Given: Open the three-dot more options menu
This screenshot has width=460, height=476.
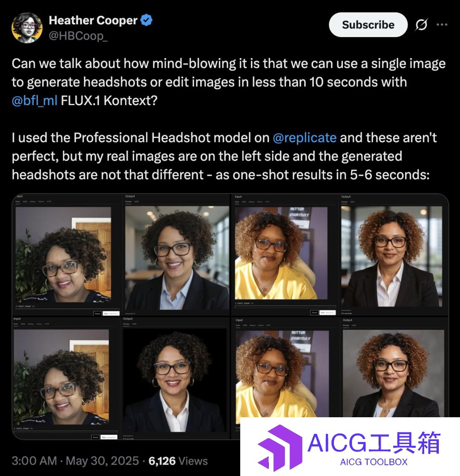Looking at the screenshot, I should (x=442, y=25).
